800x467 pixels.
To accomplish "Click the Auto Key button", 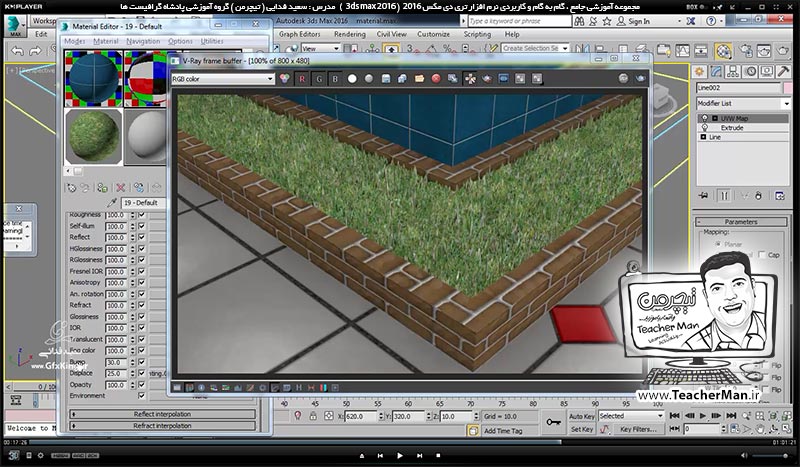I will pyautogui.click(x=582, y=416).
